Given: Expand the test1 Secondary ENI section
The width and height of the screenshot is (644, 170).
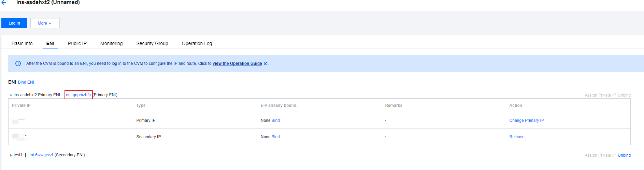Looking at the screenshot, I should [x=11, y=155].
